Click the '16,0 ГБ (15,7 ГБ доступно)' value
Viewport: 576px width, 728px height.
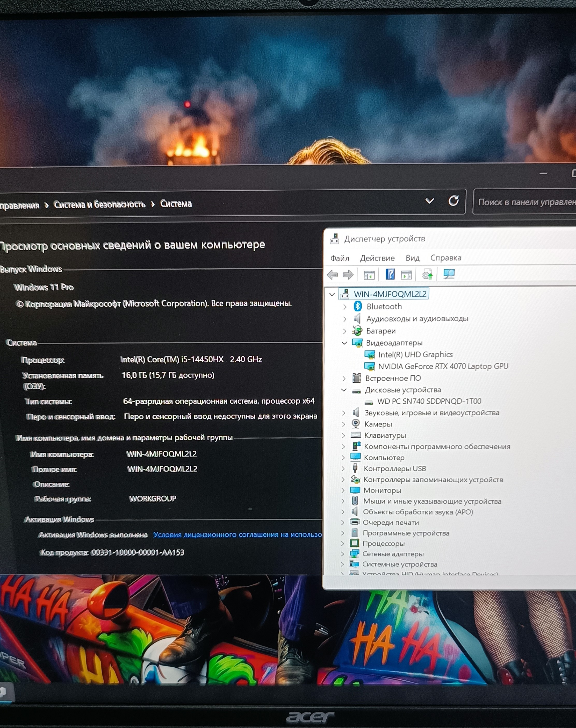coord(168,375)
